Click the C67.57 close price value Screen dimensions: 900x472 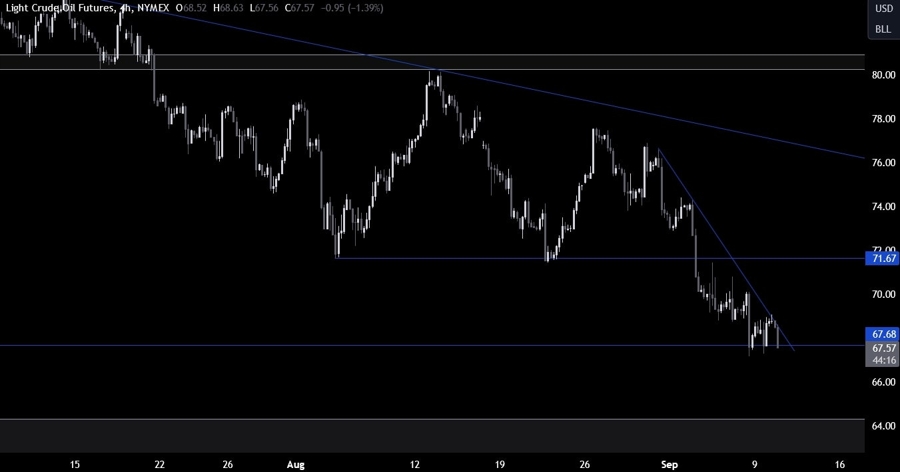300,8
